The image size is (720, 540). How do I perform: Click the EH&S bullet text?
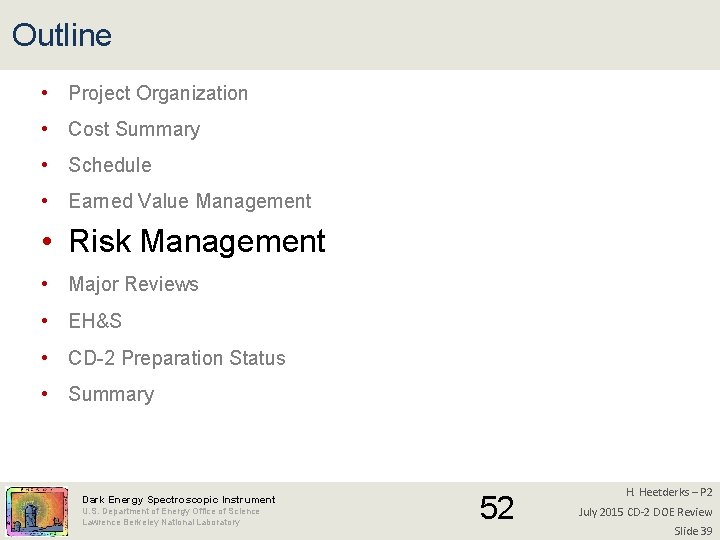tap(95, 321)
